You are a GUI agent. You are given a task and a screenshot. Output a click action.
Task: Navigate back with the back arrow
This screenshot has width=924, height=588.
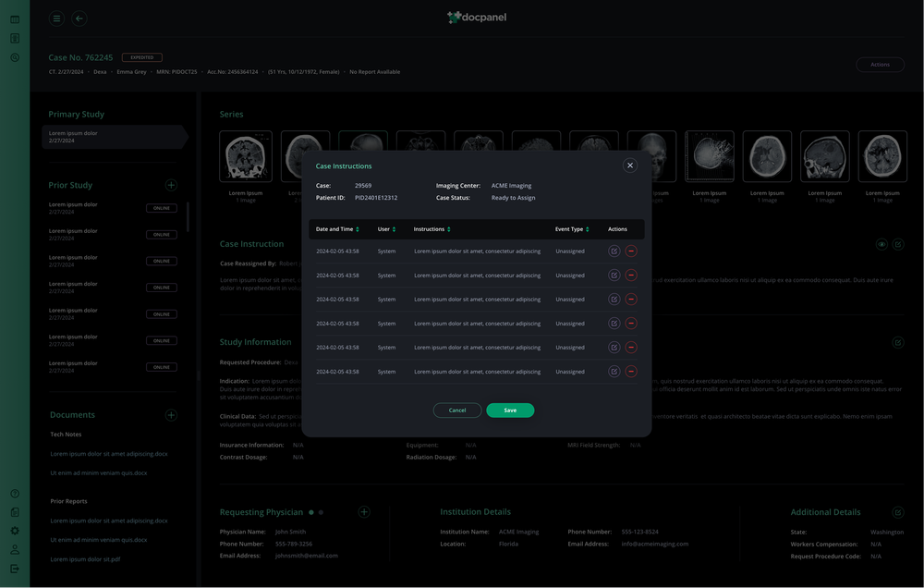(79, 18)
